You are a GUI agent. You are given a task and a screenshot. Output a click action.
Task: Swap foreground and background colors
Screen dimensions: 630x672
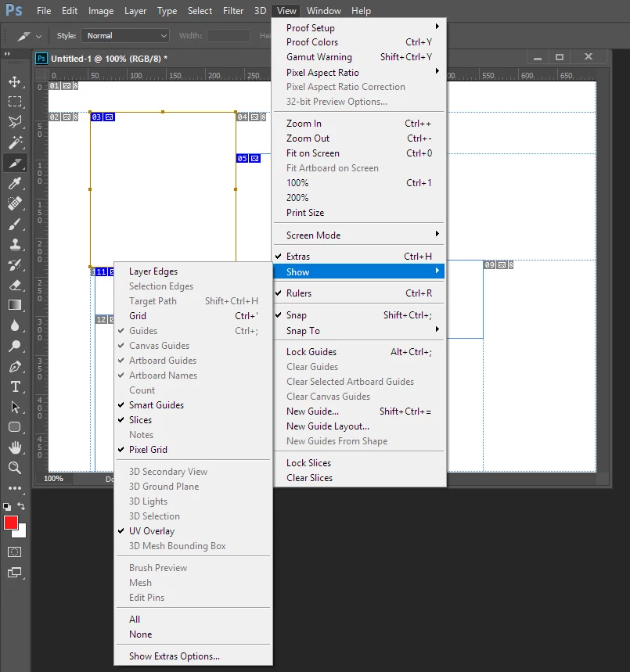21,506
